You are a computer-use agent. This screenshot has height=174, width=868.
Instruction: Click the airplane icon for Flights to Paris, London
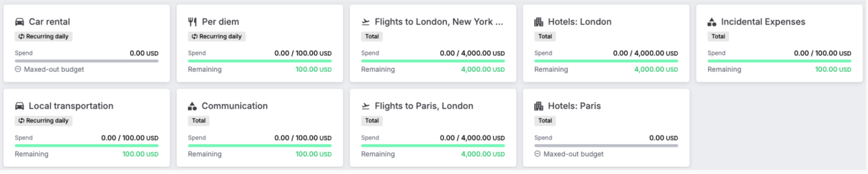366,106
